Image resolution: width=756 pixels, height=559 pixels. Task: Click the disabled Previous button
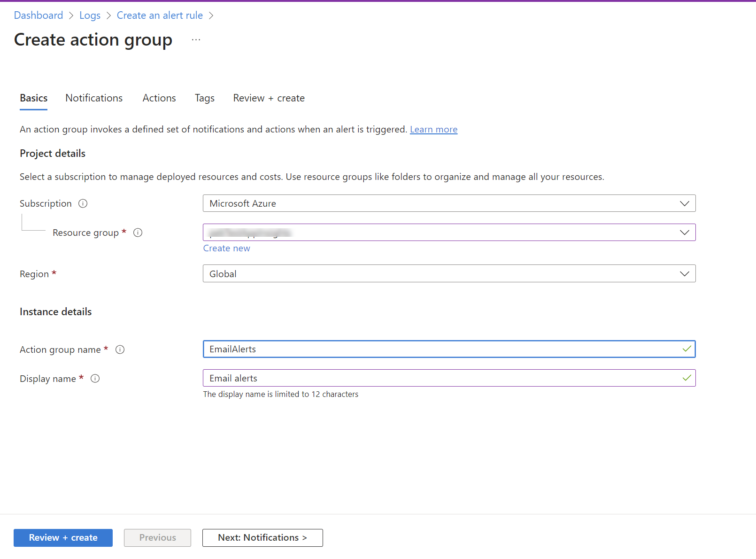[x=158, y=538]
